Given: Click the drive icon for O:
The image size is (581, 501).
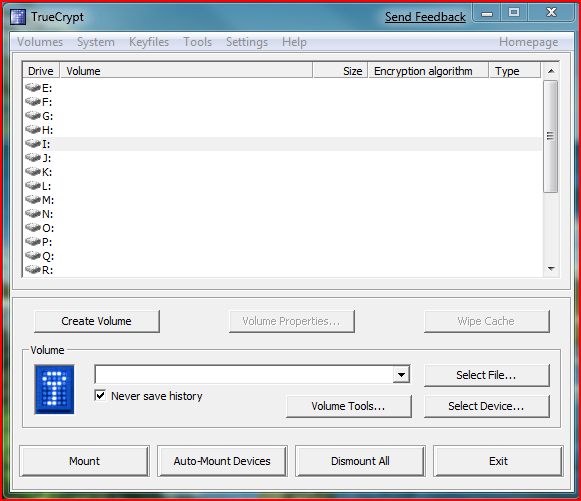Looking at the screenshot, I should point(33,228).
